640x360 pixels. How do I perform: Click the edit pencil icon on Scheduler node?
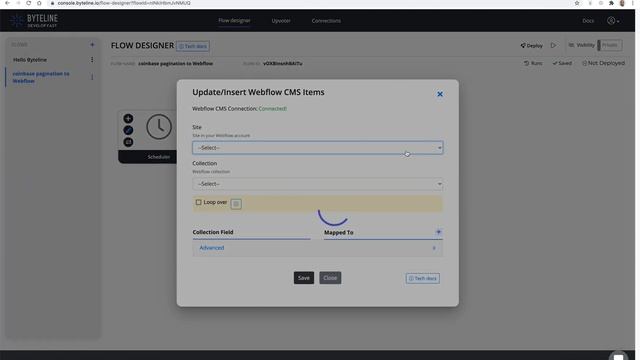tap(128, 130)
